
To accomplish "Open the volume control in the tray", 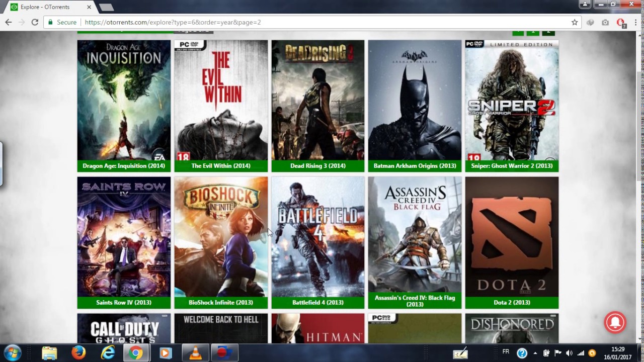I will click(x=569, y=353).
